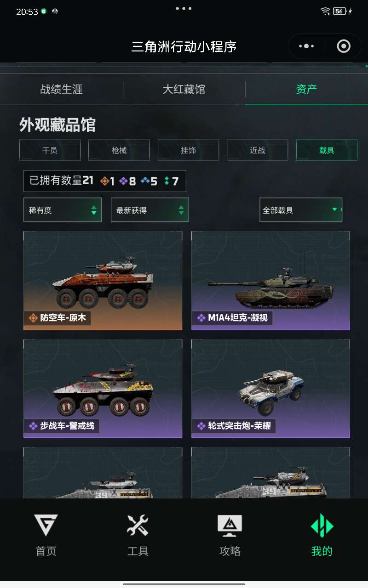Tap green rarity count icon
The image size is (368, 588).
[x=167, y=181]
